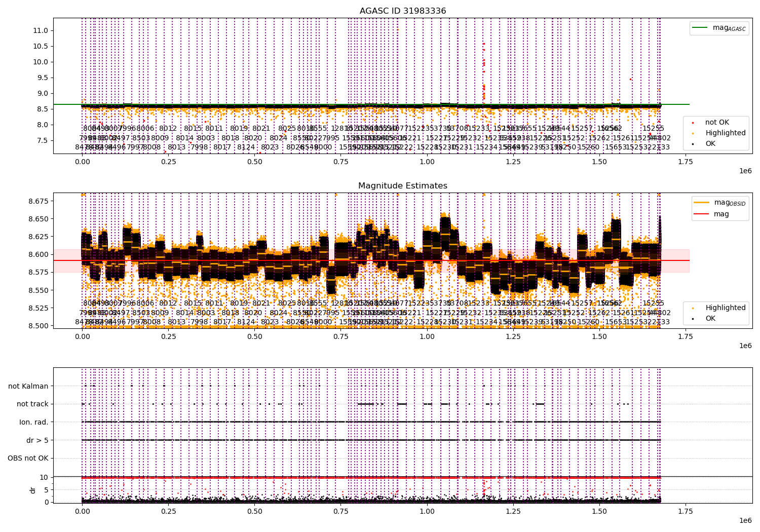Screen dimensions: 760x532
Task: Click the 8.575 y-axis tick label
Action: (39, 272)
